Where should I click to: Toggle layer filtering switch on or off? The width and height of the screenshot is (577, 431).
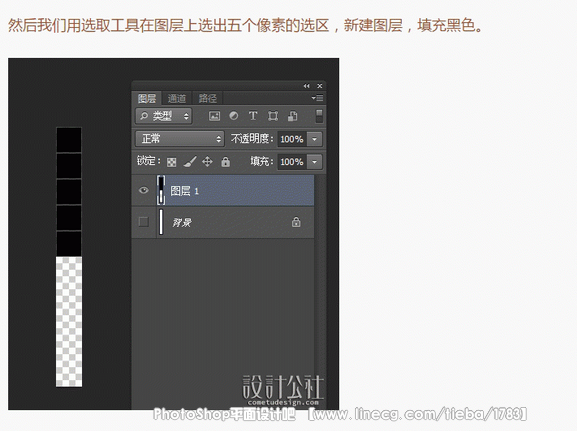pos(319,116)
